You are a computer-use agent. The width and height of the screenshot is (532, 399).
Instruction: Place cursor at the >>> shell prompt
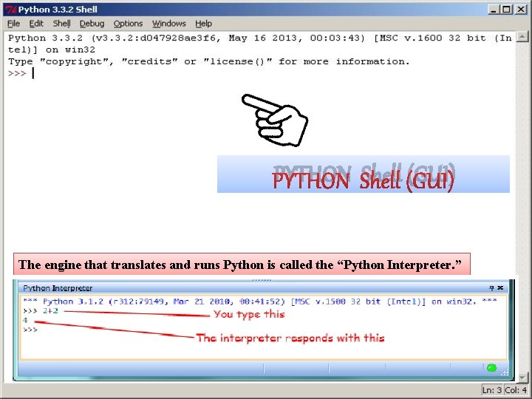(x=33, y=73)
